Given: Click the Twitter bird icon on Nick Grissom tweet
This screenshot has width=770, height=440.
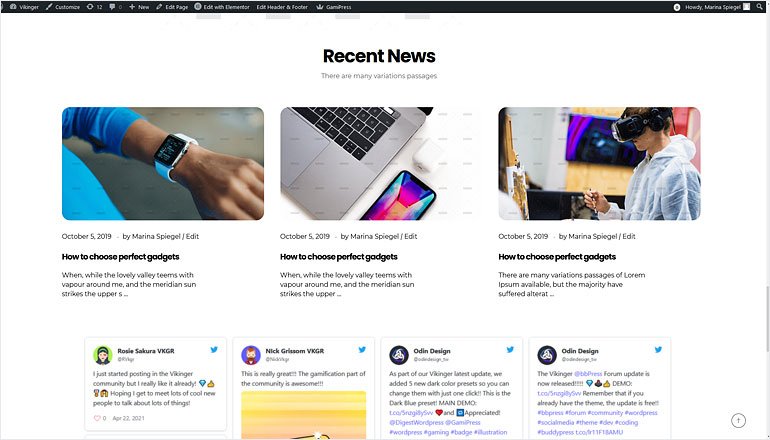Looking at the screenshot, I should pos(362,350).
